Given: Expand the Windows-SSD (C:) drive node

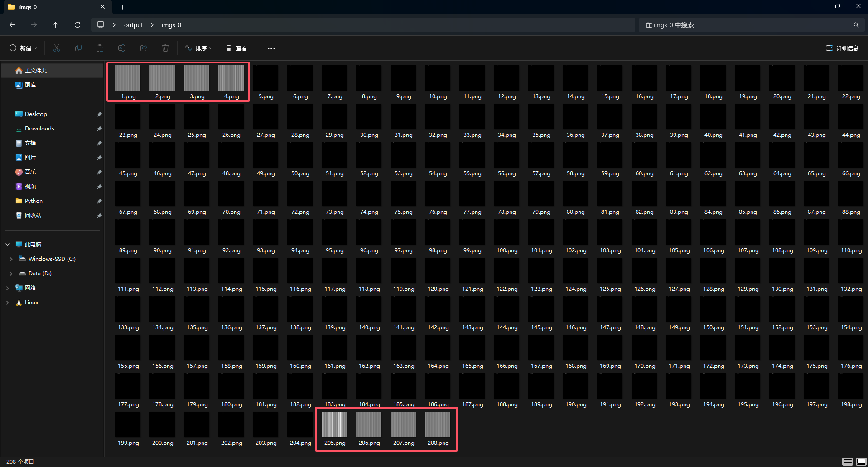Looking at the screenshot, I should (x=11, y=259).
